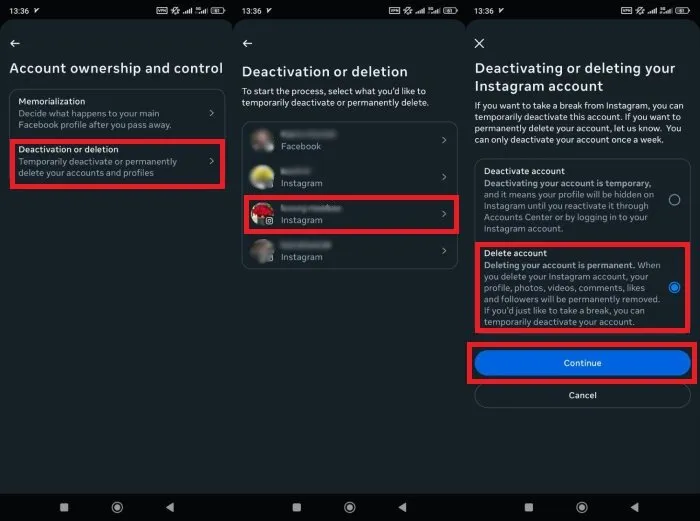Tap back arrow on Deactivation or deletion screen
Image resolution: width=700 pixels, height=521 pixels.
[248, 44]
